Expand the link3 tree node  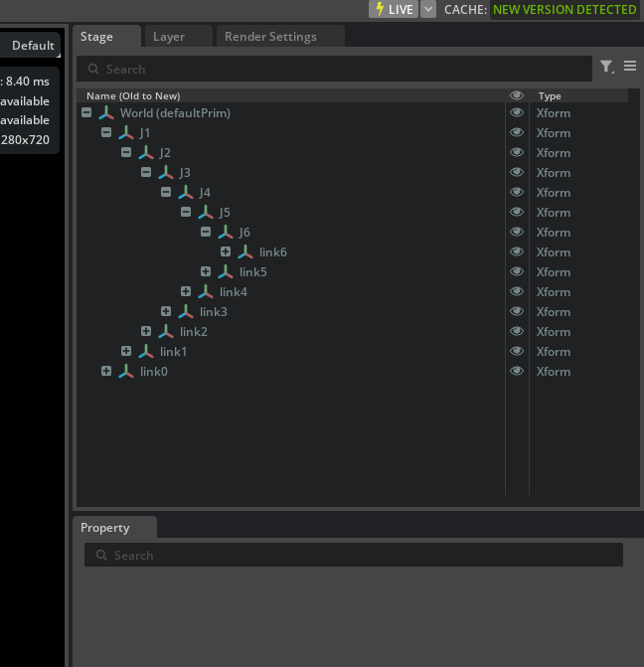click(166, 312)
